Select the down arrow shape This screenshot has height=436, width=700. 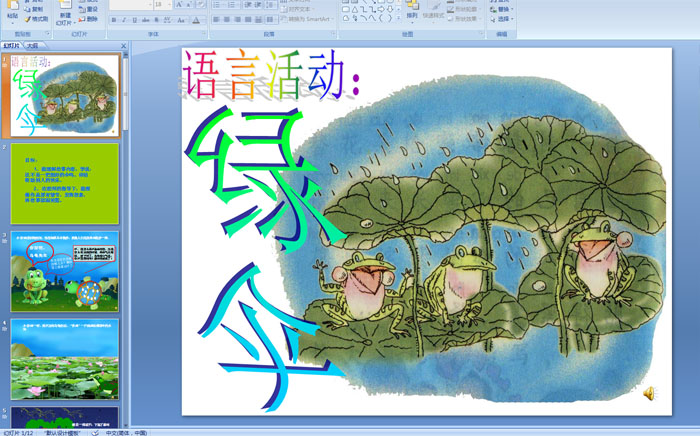point(390,9)
